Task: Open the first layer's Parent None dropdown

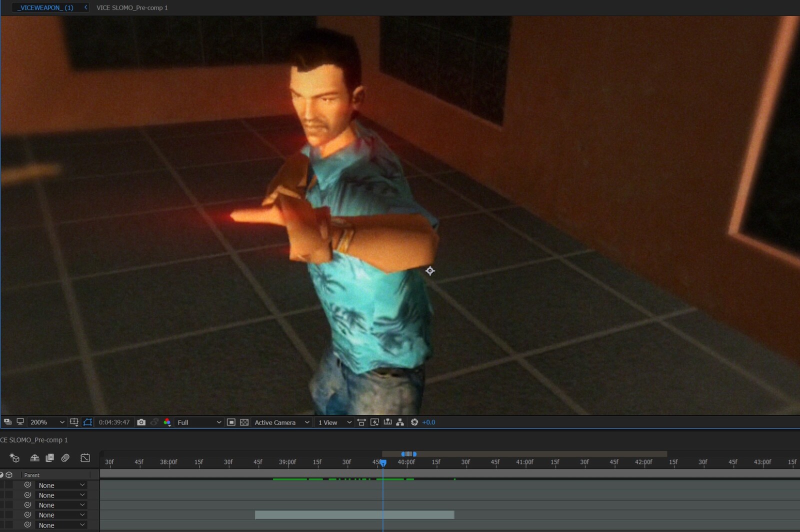Action: [61, 485]
